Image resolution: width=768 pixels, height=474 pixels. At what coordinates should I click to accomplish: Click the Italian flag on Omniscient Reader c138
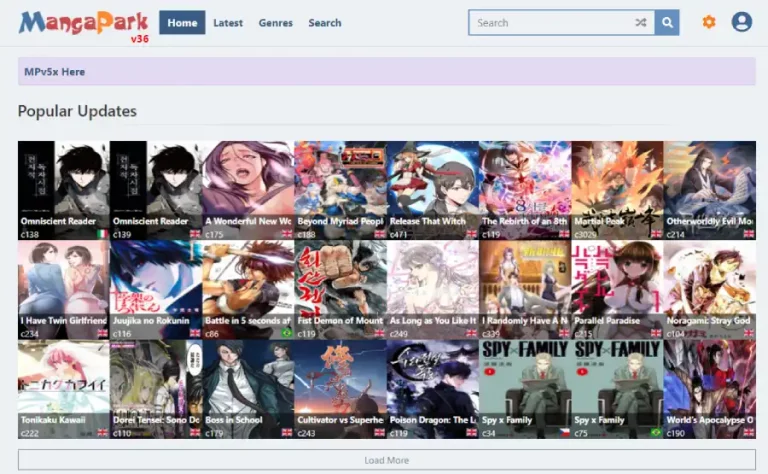click(x=102, y=234)
